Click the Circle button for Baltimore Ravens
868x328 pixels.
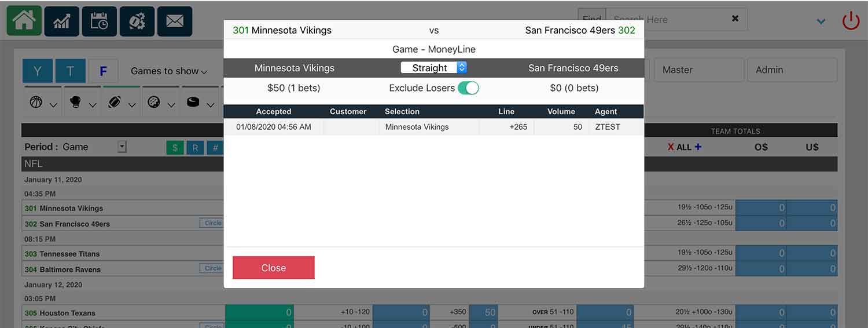[x=212, y=268]
